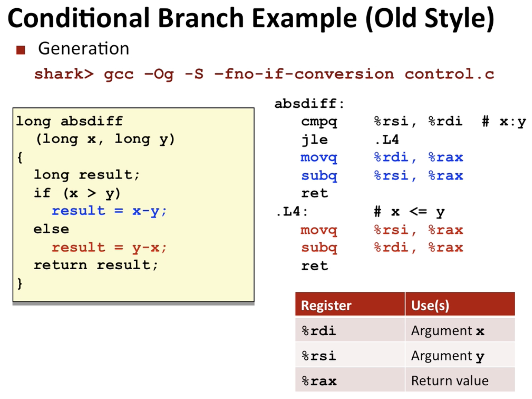
Task: Click the '# x:y' comment
Action: (504, 122)
